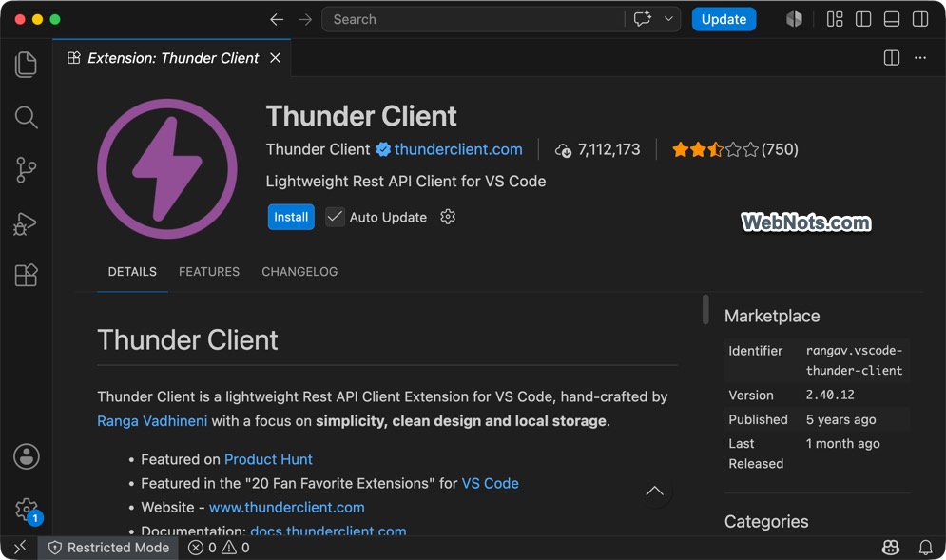The height and width of the screenshot is (560, 946).
Task: Open the www.thunderclient.com website link
Action: 286,508
